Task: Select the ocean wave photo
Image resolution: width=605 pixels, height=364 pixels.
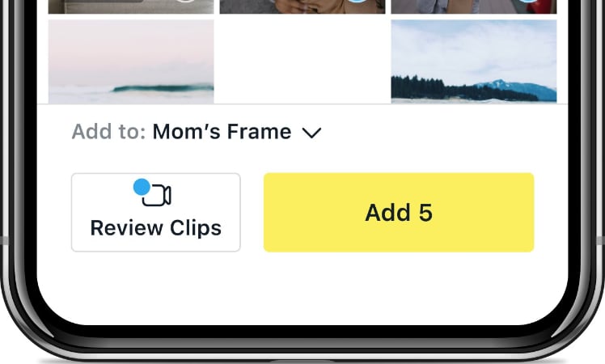Action: point(131,61)
